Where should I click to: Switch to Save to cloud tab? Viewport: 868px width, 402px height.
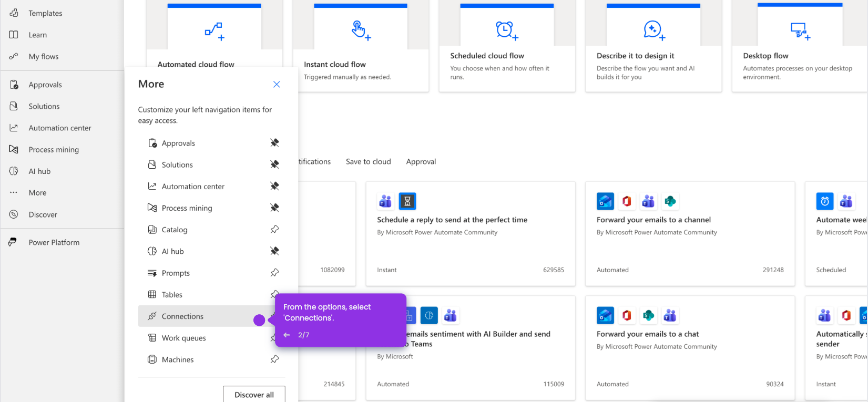click(369, 161)
